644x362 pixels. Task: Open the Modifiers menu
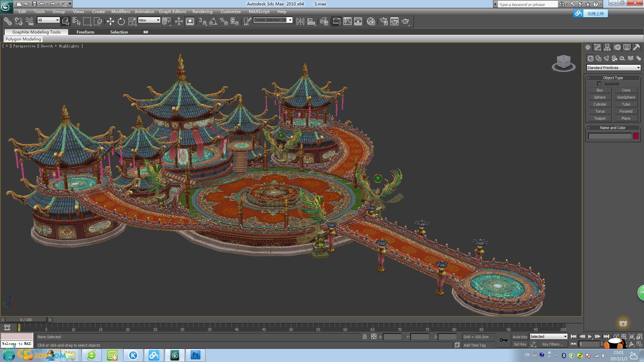point(120,11)
